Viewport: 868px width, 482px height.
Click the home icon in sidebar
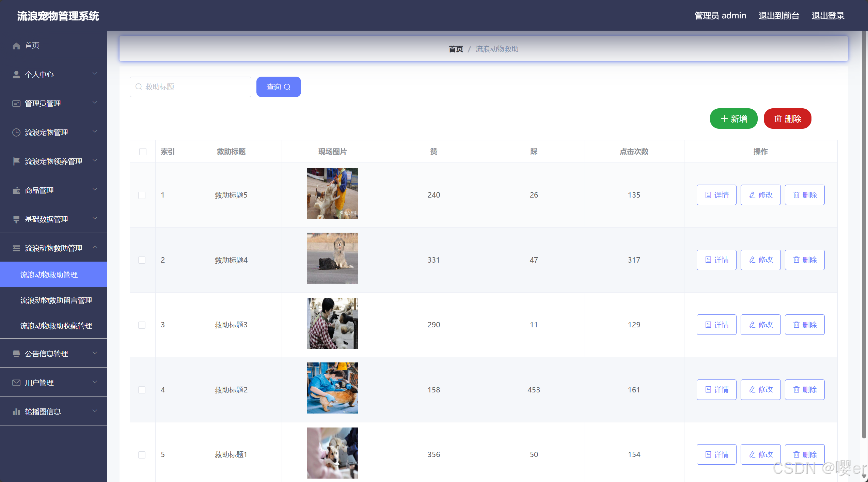pos(16,46)
